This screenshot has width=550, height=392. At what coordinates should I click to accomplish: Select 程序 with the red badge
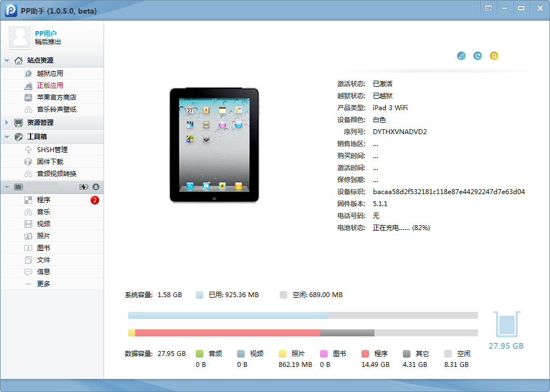(44, 200)
